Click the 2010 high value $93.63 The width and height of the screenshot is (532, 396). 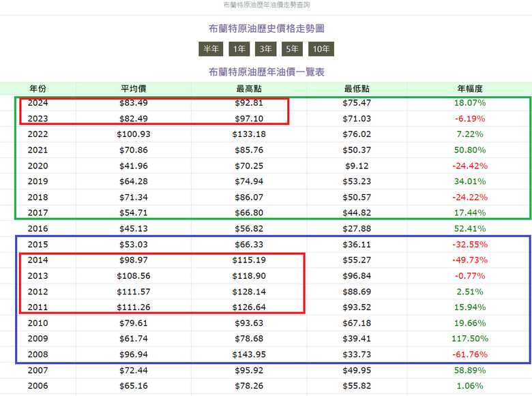pyautogui.click(x=249, y=323)
